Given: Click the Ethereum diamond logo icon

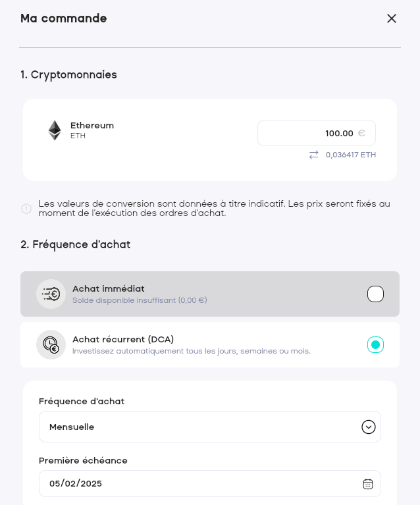Looking at the screenshot, I should [x=55, y=130].
